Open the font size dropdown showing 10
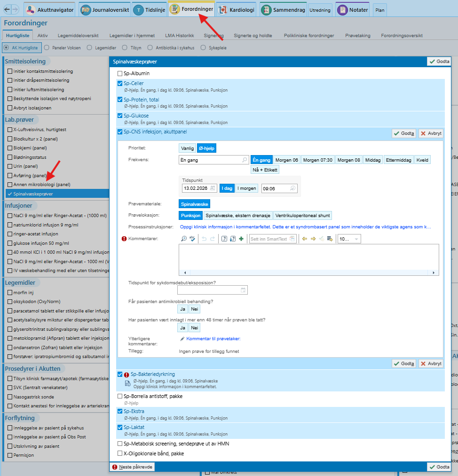 [356, 239]
